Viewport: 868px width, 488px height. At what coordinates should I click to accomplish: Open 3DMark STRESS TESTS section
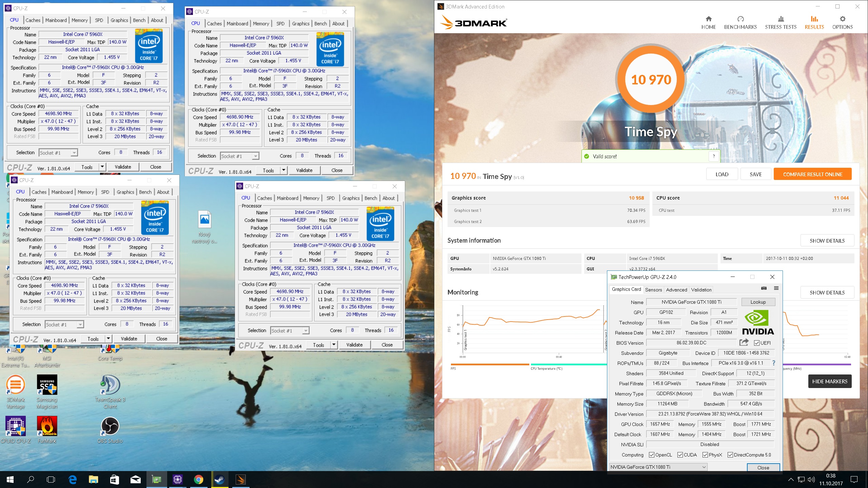781,23
